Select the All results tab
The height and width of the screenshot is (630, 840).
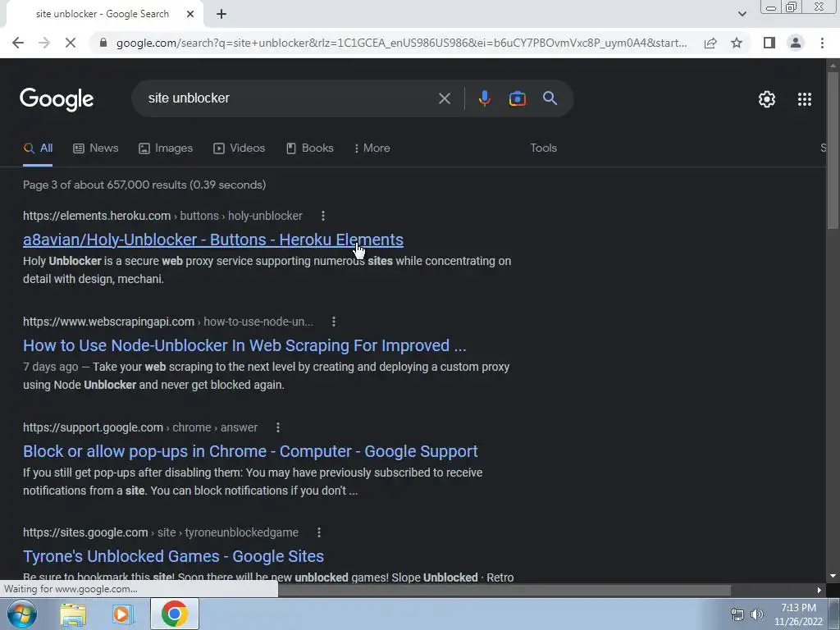tap(38, 148)
